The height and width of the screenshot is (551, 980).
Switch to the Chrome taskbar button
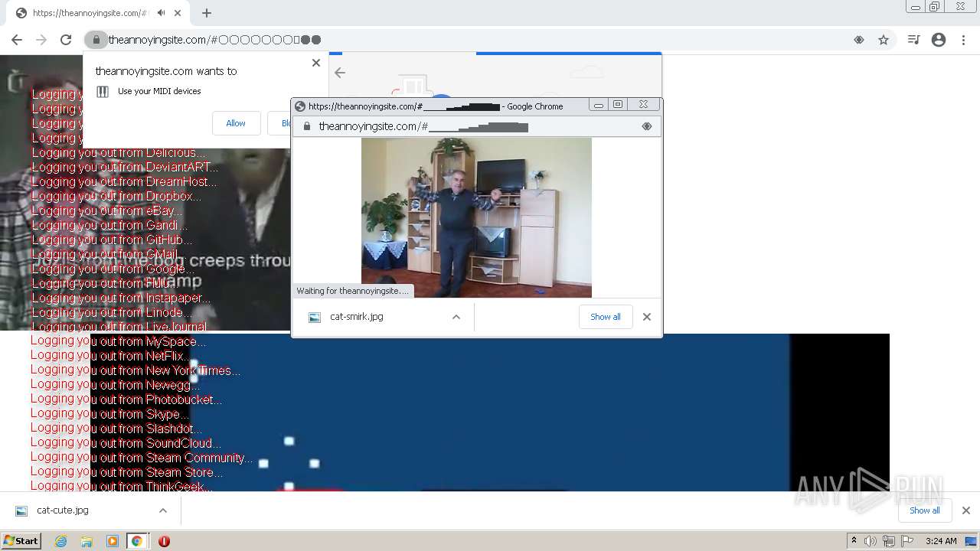click(137, 541)
